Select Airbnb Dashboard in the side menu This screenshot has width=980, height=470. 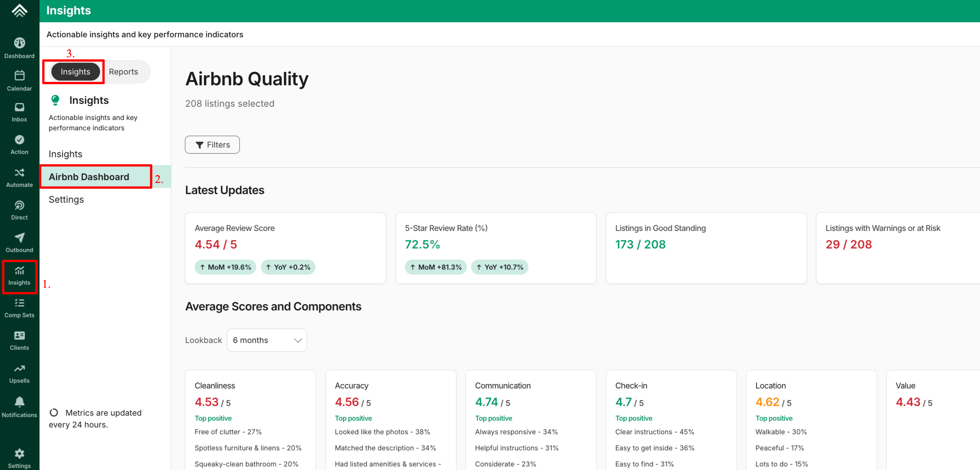coord(89,177)
